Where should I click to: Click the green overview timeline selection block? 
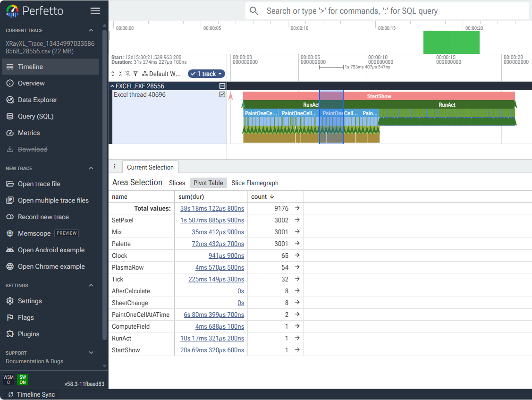pos(451,43)
